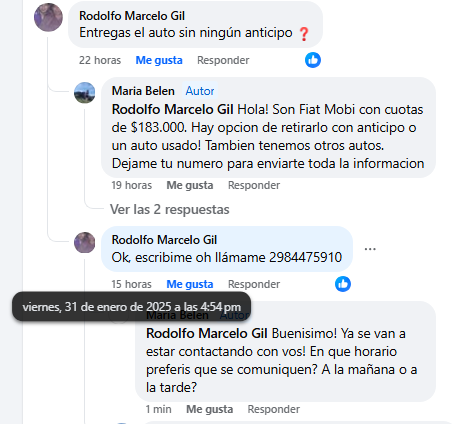Expand Ver las 2 respuestas
The height and width of the screenshot is (424, 455).
point(170,210)
